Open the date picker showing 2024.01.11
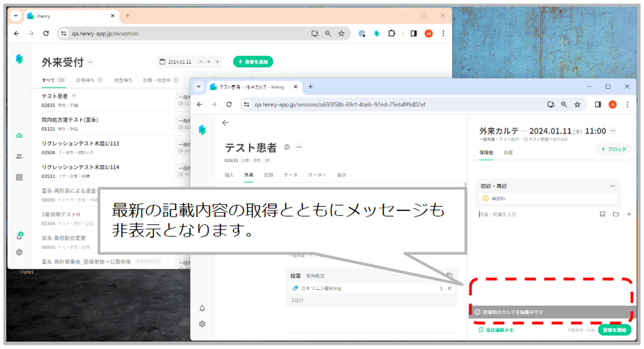The width and height of the screenshot is (644, 349). click(179, 62)
